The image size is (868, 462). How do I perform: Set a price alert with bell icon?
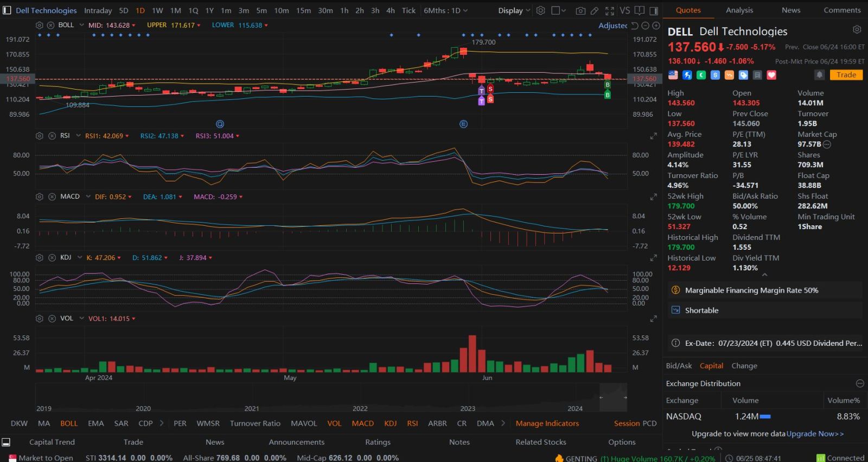[x=820, y=75]
